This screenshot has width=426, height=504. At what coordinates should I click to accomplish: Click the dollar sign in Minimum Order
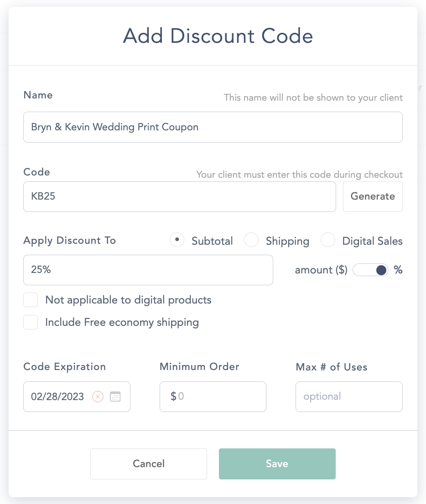click(x=173, y=396)
